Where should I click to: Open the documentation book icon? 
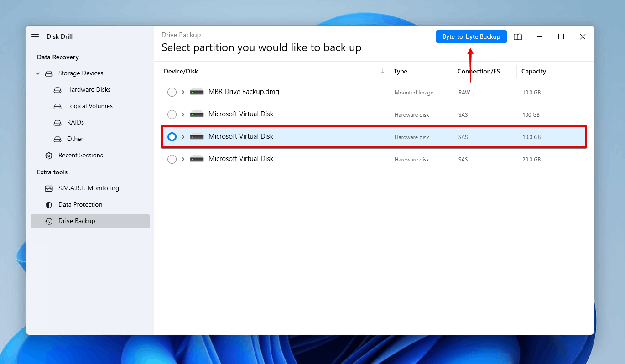[518, 37]
